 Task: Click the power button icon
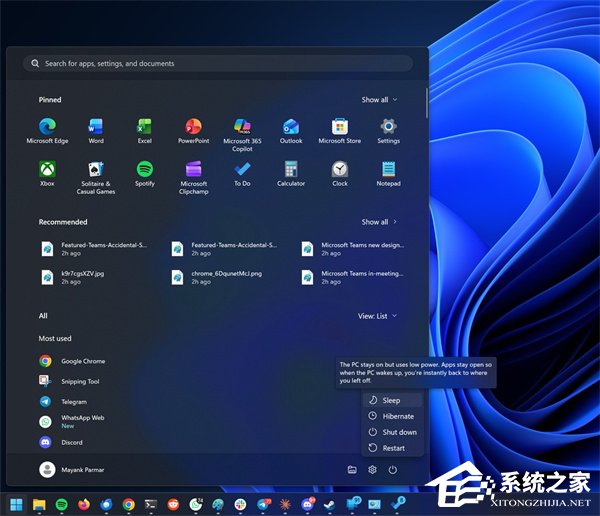click(x=393, y=470)
